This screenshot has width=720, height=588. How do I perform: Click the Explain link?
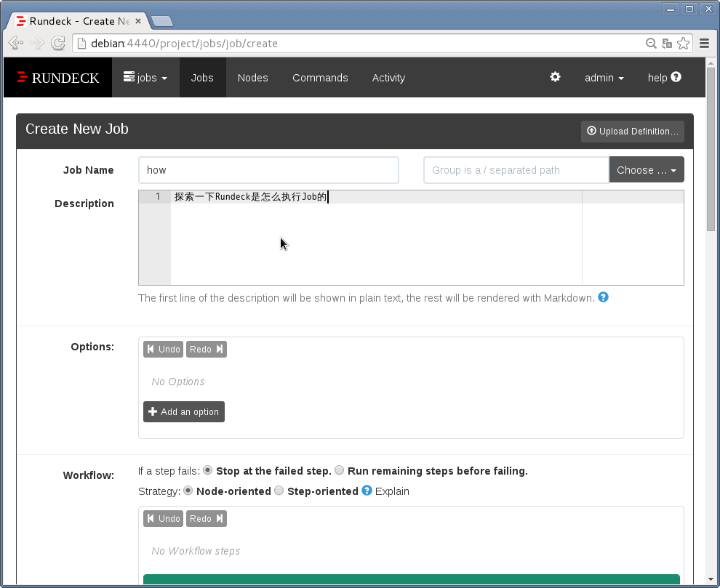click(x=392, y=491)
